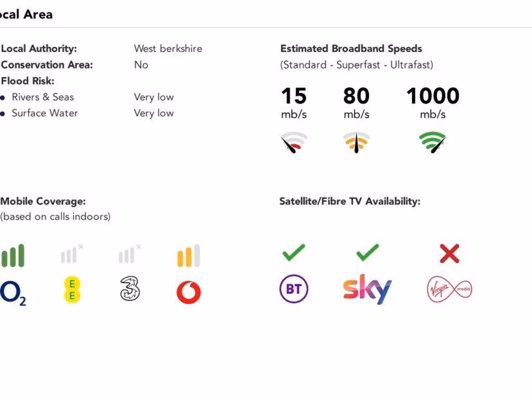Screen dimensions: 532x399
Task: Click the purple BT logo
Action: pos(294,289)
